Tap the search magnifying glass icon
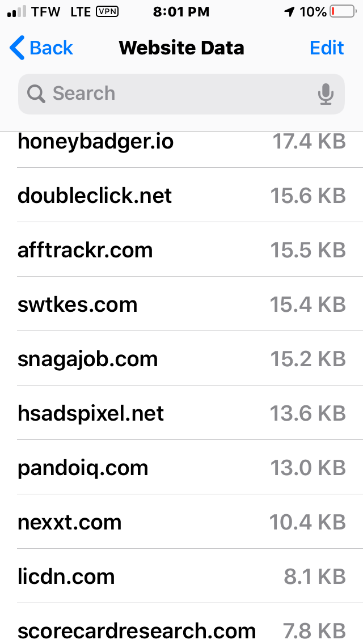This screenshot has width=363, height=644. [36, 94]
